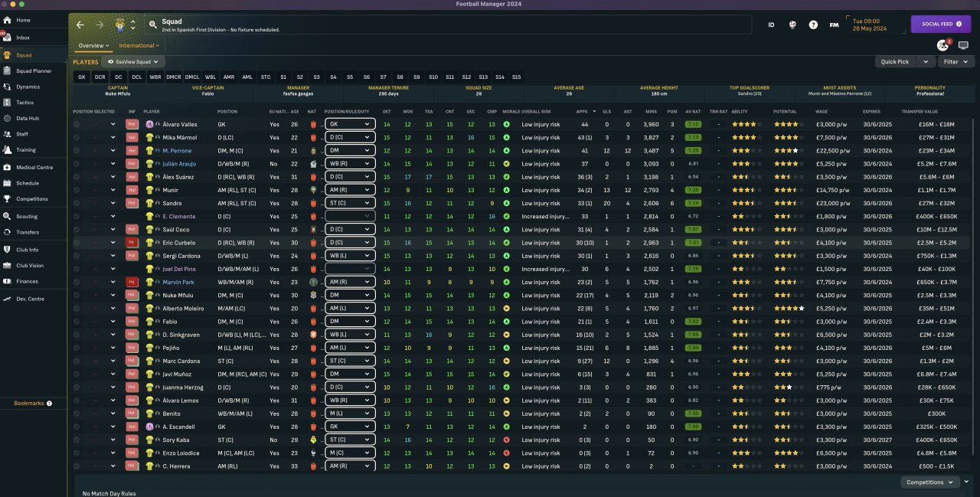Open the world globe icon
Viewport: 980px width, 497px height.
(x=792, y=25)
